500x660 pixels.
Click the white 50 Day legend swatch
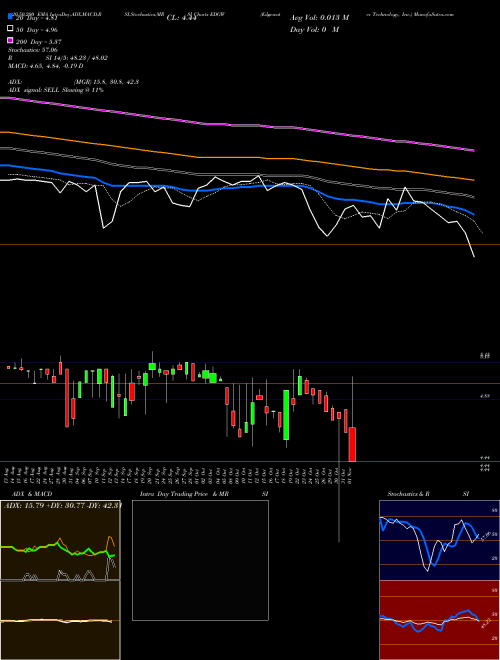[x=10, y=29]
